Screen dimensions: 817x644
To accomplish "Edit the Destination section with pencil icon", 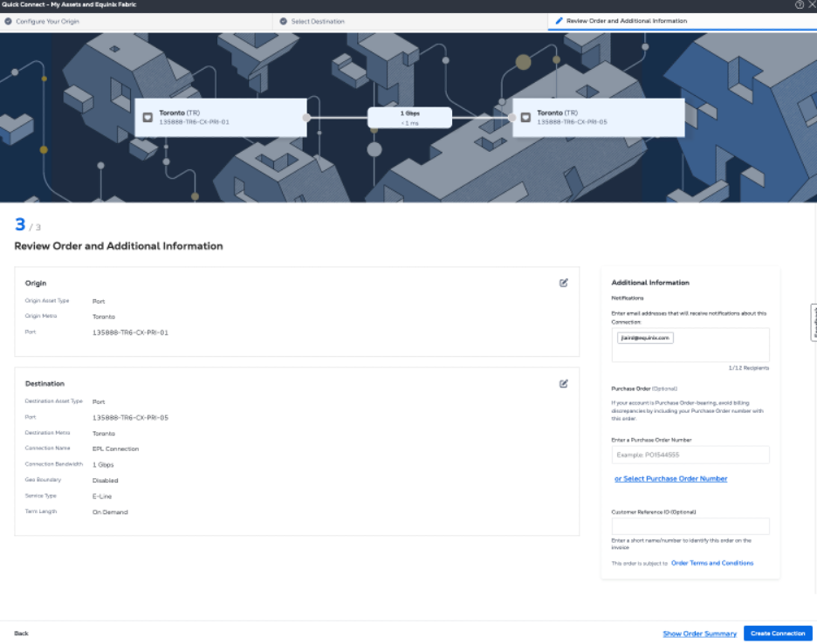I will 564,383.
